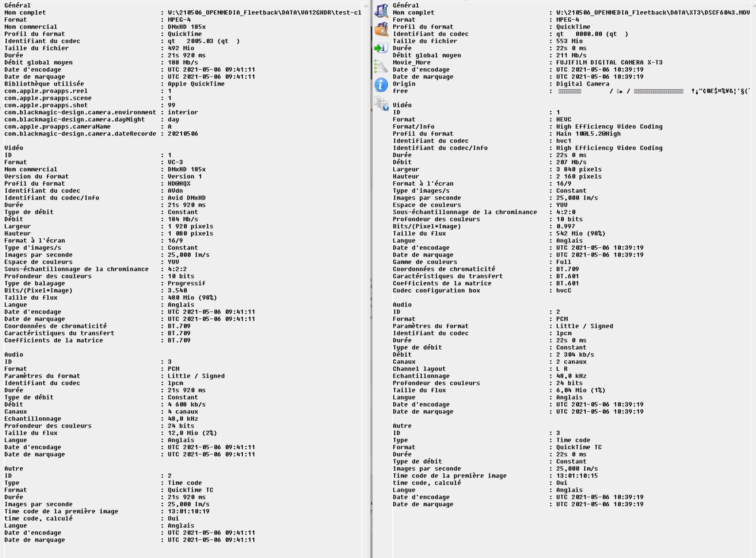Click the '6,04 Mio (1%)' audio stream size
The height and width of the screenshot is (558, 756).
[581, 390]
